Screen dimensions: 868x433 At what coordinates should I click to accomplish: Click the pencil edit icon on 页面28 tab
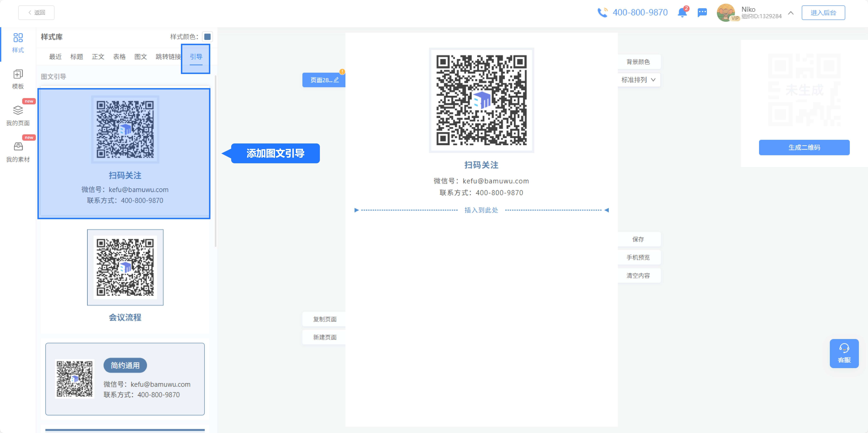336,80
